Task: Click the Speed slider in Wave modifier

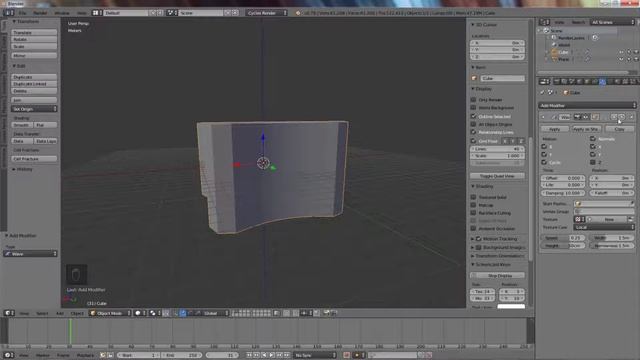Action: pos(563,238)
